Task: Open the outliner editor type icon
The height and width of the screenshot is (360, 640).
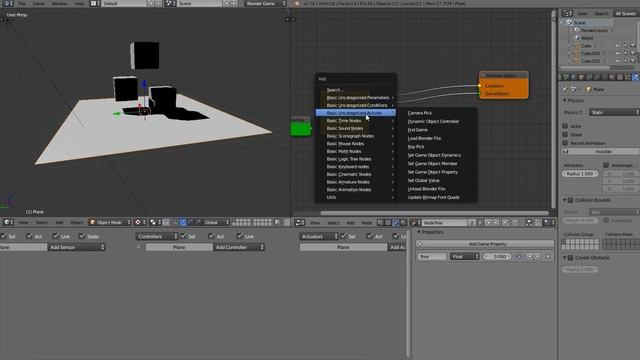Action: pyautogui.click(x=567, y=13)
